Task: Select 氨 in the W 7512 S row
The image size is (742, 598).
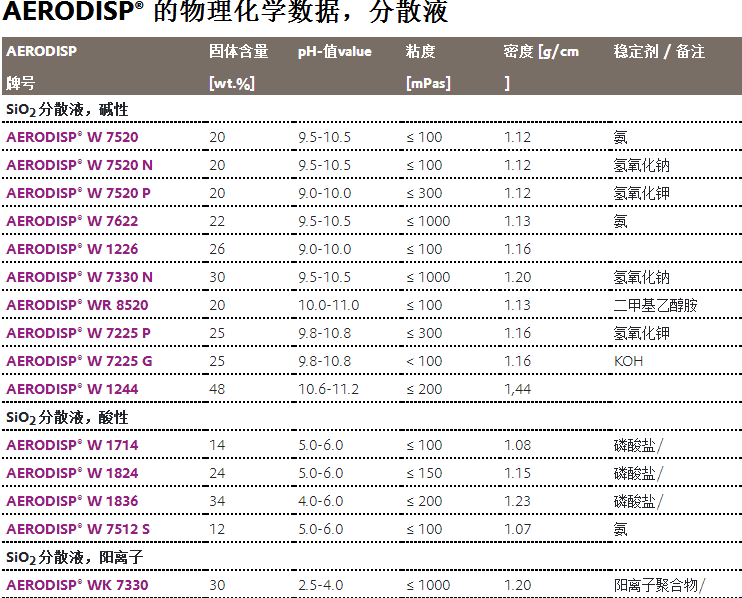Action: (620, 529)
